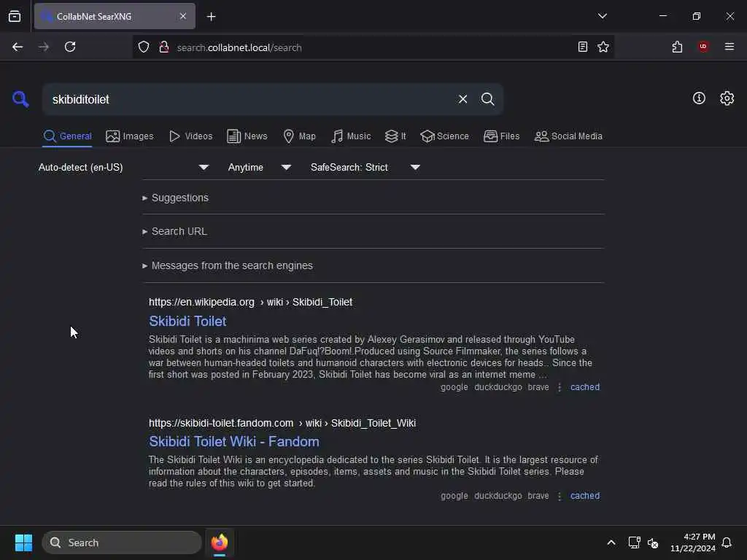The width and height of the screenshot is (747, 560).
Task: Open SearXNG preferences gear icon
Action: (727, 98)
